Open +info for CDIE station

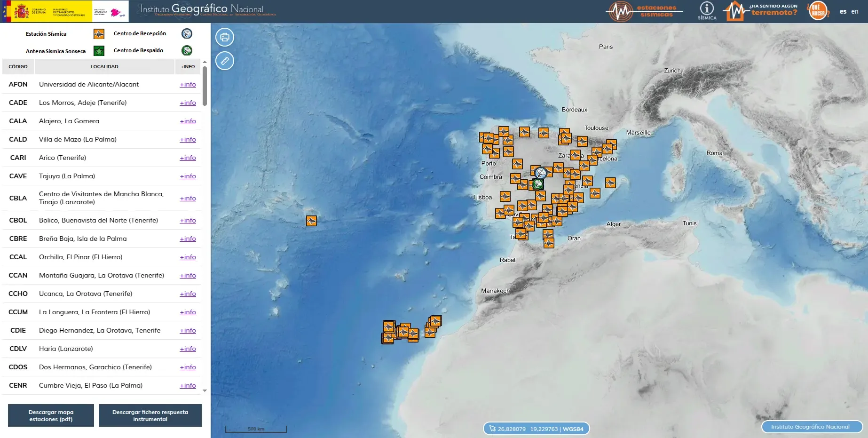point(188,331)
